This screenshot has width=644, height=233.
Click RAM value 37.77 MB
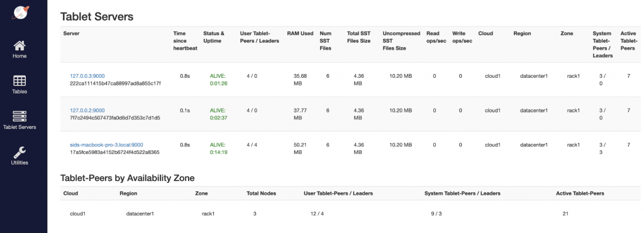(300, 114)
